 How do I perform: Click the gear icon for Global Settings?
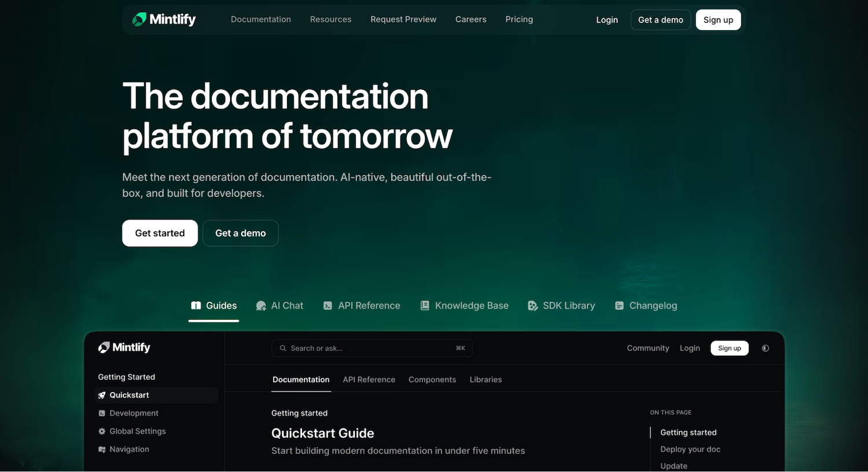coord(102,431)
